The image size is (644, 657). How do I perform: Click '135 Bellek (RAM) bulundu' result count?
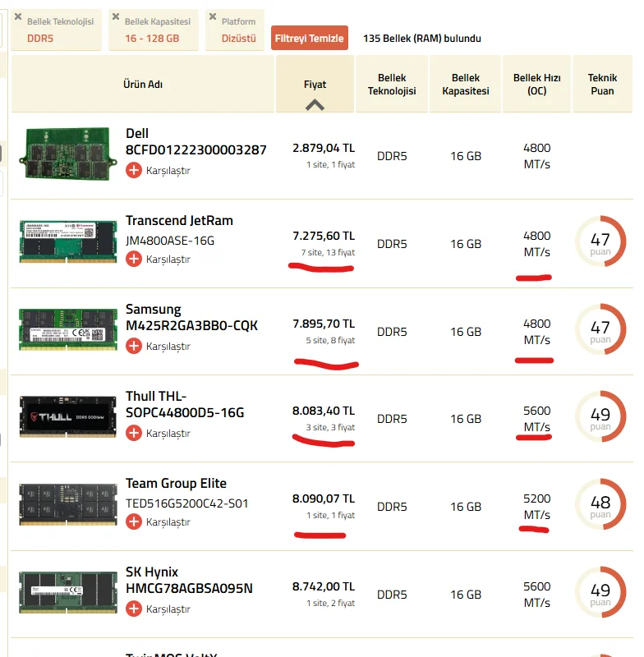tap(422, 38)
